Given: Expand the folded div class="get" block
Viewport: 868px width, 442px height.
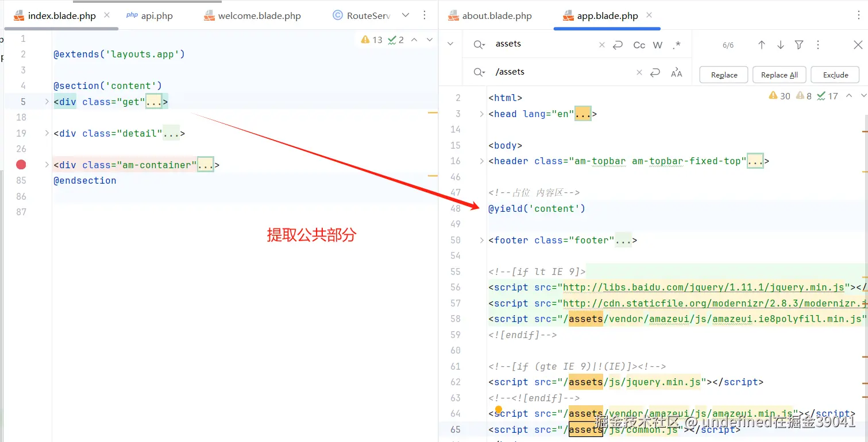Looking at the screenshot, I should [x=47, y=102].
